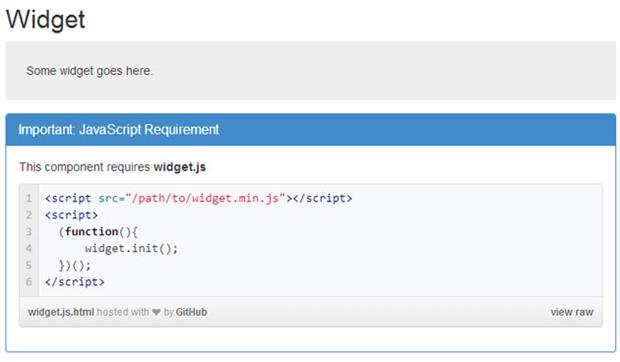Image resolution: width=620 pixels, height=362 pixels.
Task: Click the opening <script> tag on line 2
Action: 71,215
